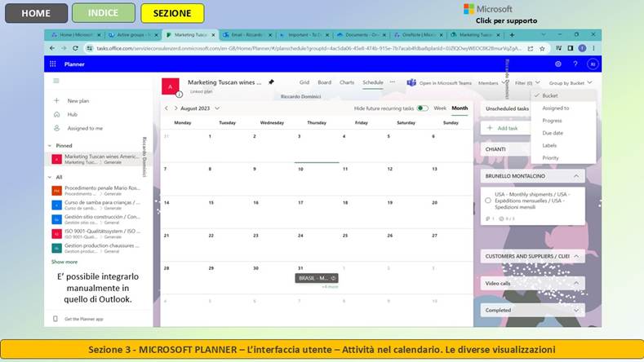Open the help question mark icon
The image size is (644, 362).
575,64
